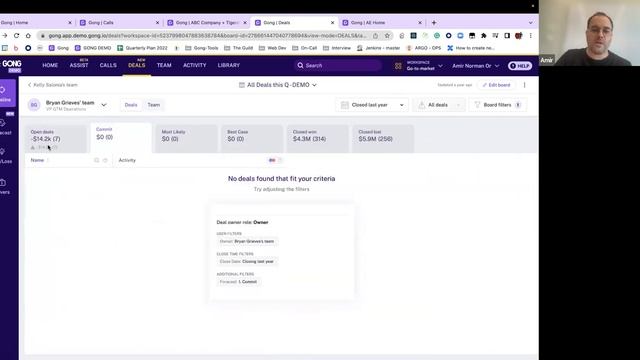Switch to the Gong | ABC Company browser tab
640x360 pixels.
[206, 22]
